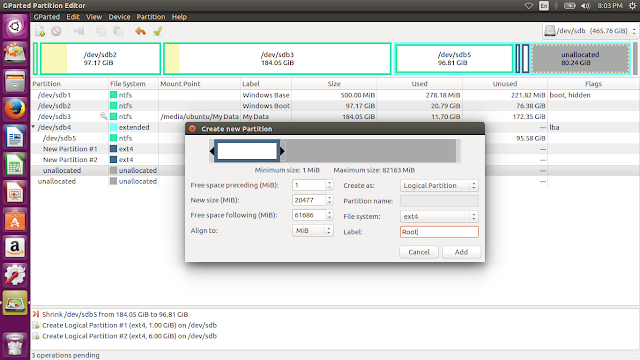Click Shrink /dev/sdb5 pending operation
This screenshot has width=640, height=360.
pos(115,315)
